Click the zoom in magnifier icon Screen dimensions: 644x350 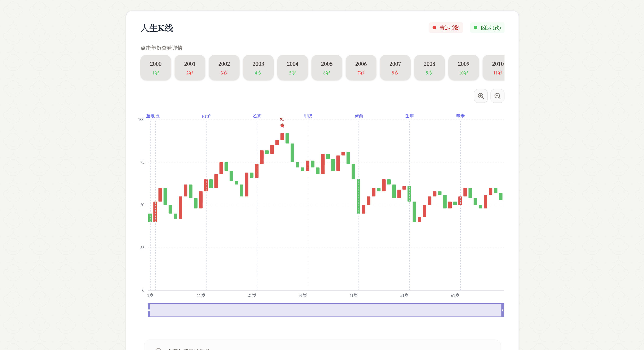481,96
